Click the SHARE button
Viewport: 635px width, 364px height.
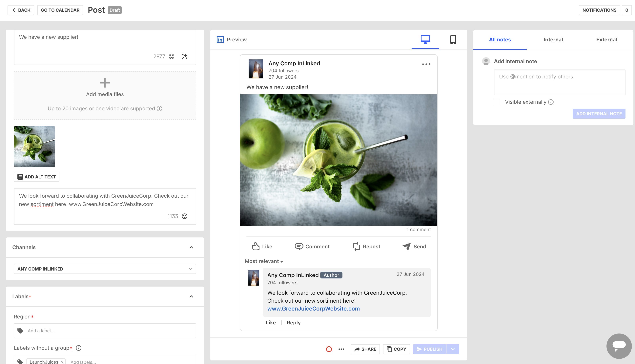point(365,349)
